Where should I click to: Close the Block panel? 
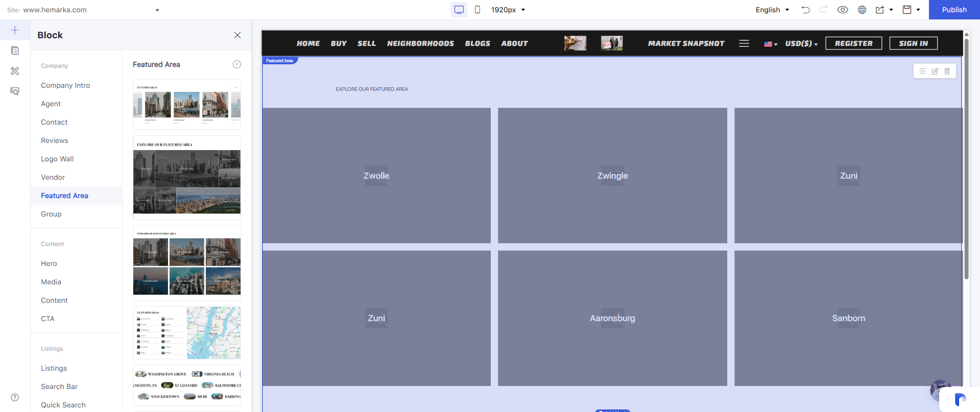(x=237, y=35)
